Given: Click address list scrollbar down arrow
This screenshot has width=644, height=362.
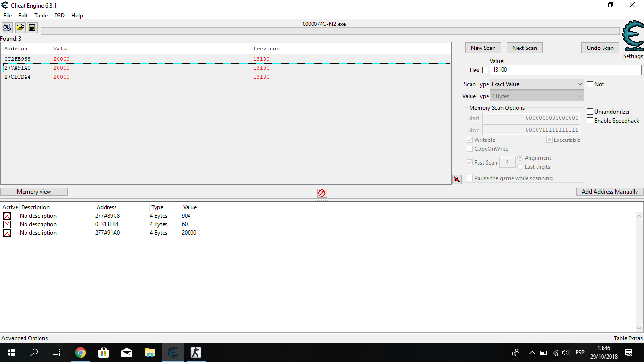Looking at the screenshot, I should click(x=640, y=329).
